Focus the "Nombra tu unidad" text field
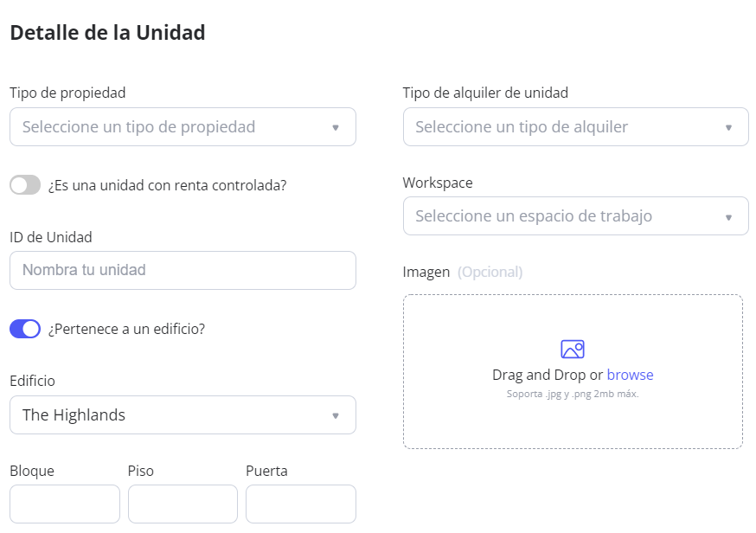This screenshot has height=533, width=756. coord(183,270)
